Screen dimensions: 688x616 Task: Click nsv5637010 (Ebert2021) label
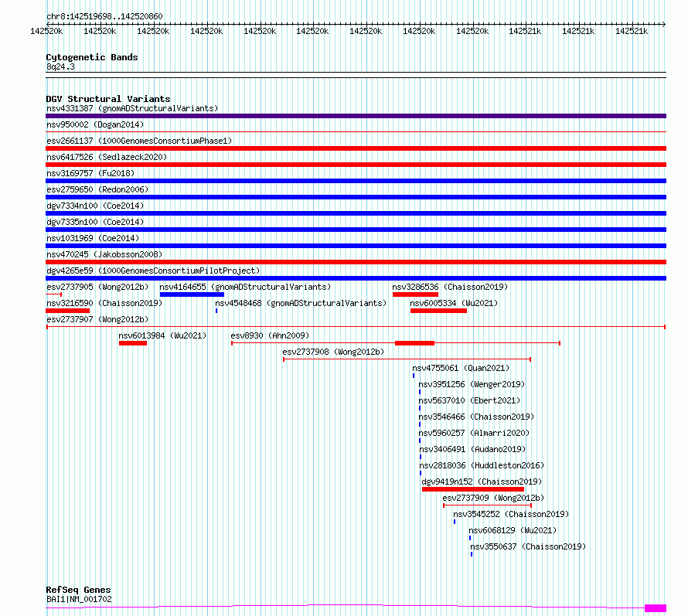(x=469, y=400)
